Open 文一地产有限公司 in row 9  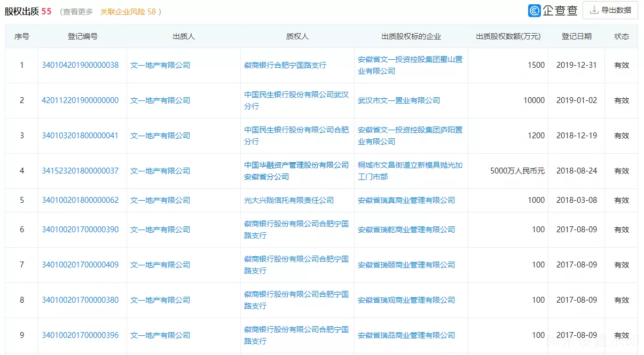click(x=160, y=335)
